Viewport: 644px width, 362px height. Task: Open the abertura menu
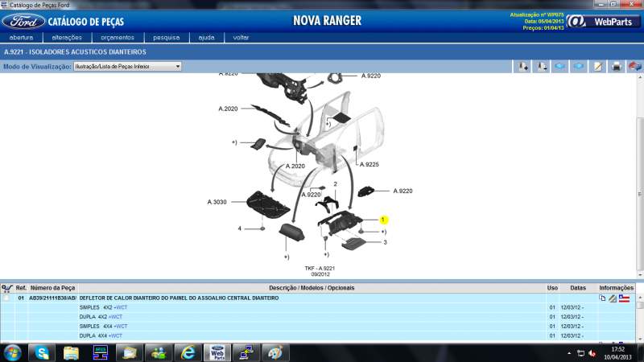[21, 37]
